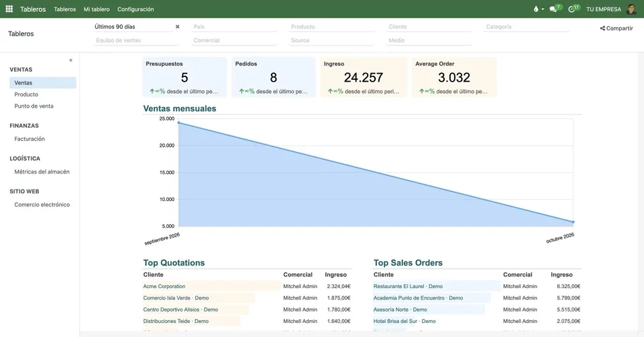Viewport: 644px width, 337px height.
Task: Open Métricas del almacén dashboard
Action: 42,172
